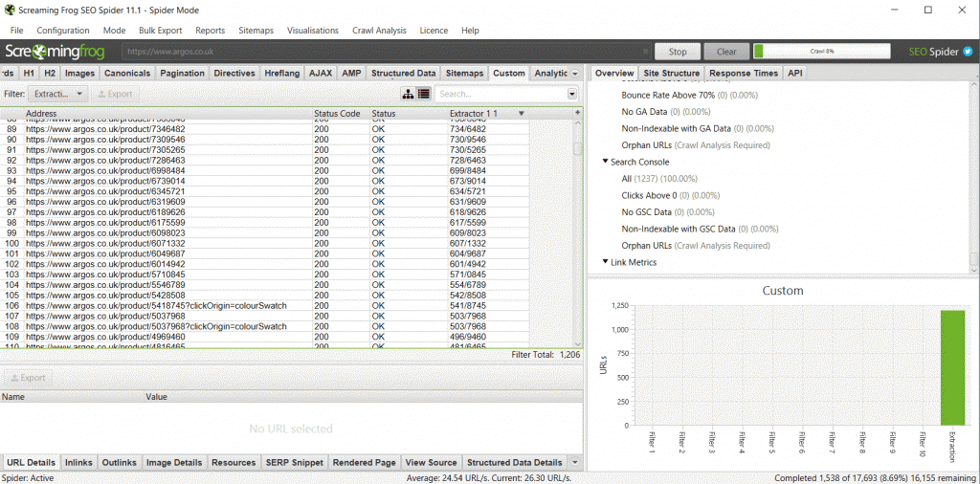Click the Search input field
Image resolution: width=980 pixels, height=484 pixels.
(x=501, y=94)
